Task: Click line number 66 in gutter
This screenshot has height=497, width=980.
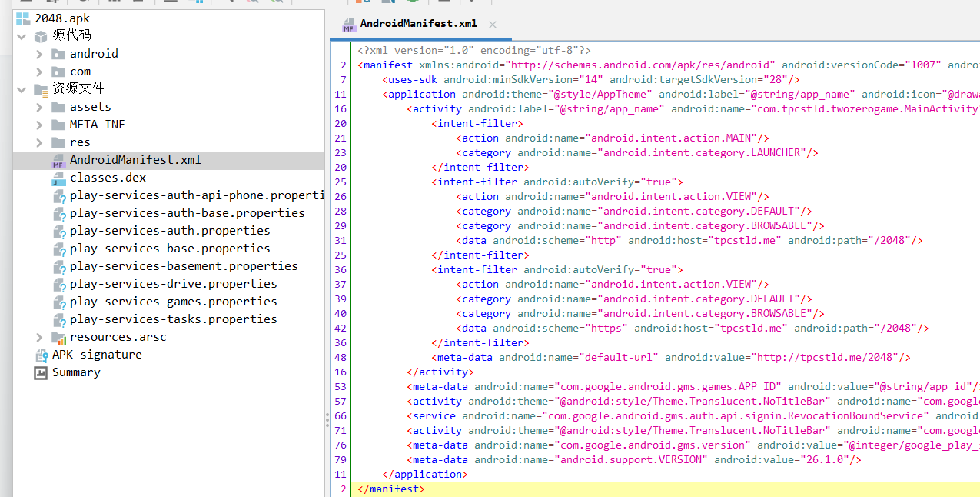Action: click(341, 416)
